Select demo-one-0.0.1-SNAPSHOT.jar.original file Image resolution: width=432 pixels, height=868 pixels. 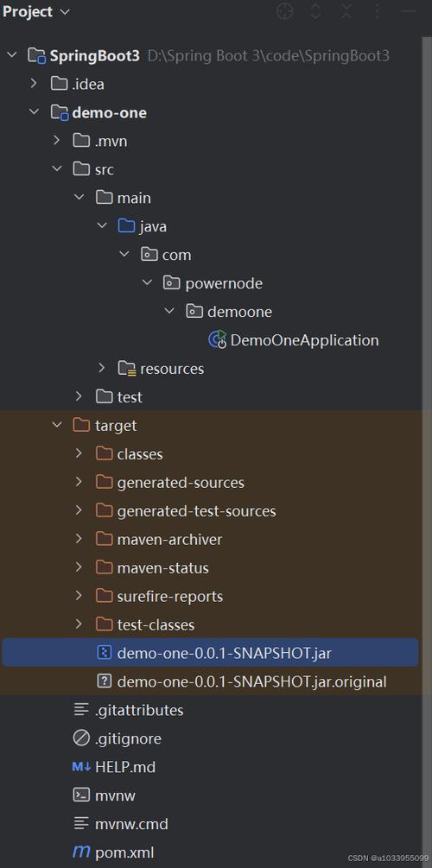(x=251, y=681)
